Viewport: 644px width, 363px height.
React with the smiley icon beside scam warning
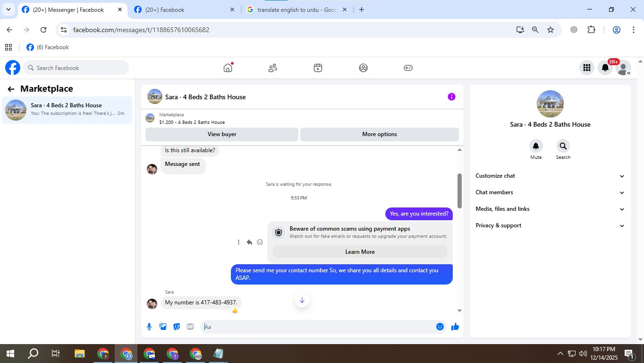click(x=260, y=242)
